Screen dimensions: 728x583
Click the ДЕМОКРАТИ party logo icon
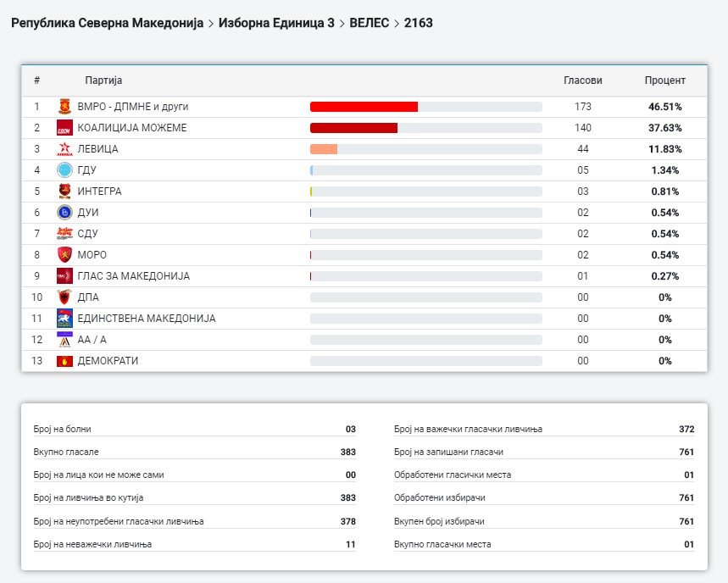tap(64, 361)
